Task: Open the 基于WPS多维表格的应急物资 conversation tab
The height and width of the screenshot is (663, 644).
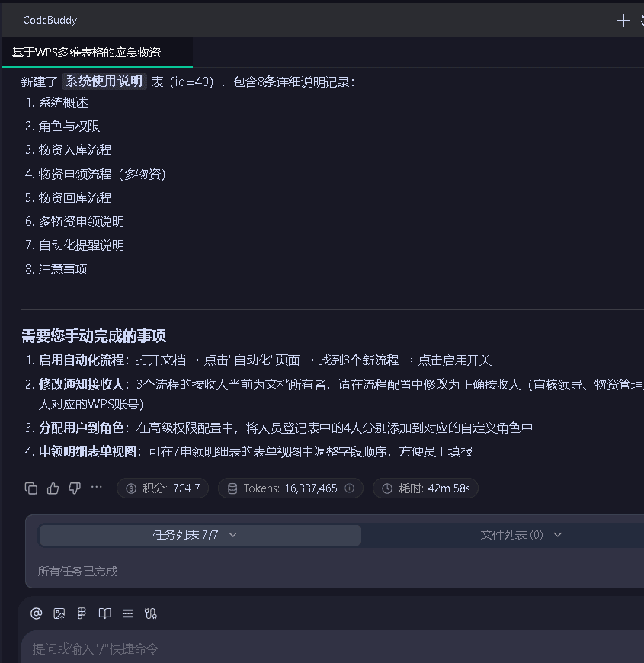Action: 98,52
